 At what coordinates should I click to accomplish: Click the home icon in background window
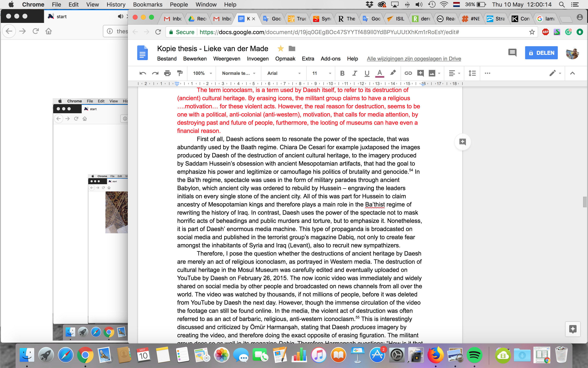(49, 31)
